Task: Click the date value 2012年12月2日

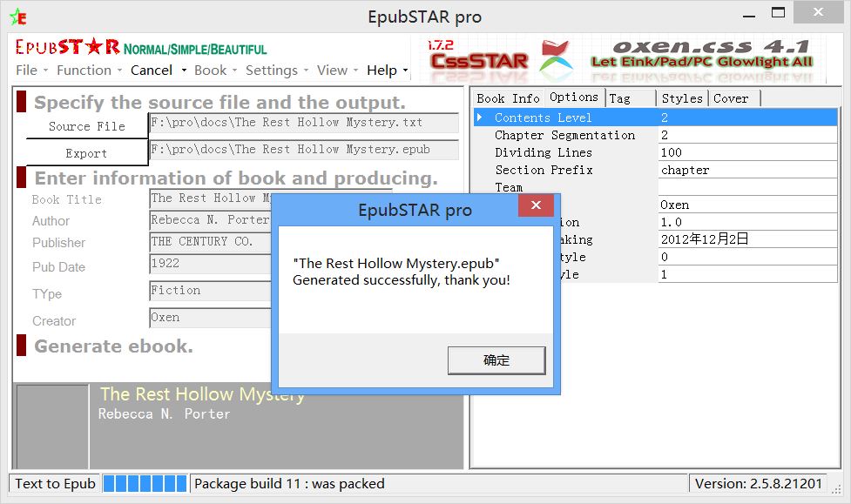Action: [747, 239]
